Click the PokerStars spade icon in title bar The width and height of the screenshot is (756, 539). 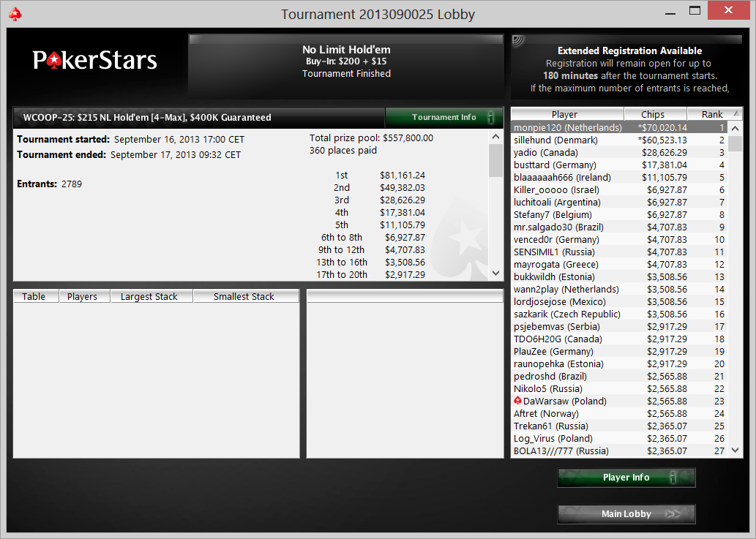click(15, 15)
